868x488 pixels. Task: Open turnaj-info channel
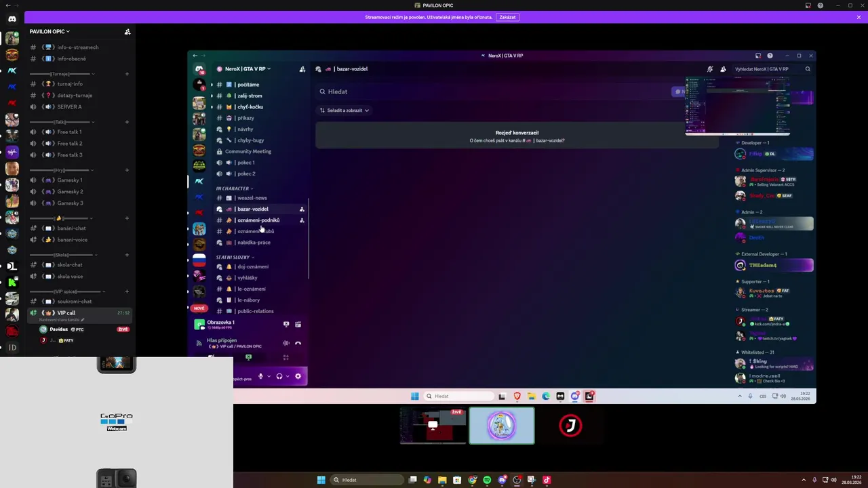pos(79,84)
